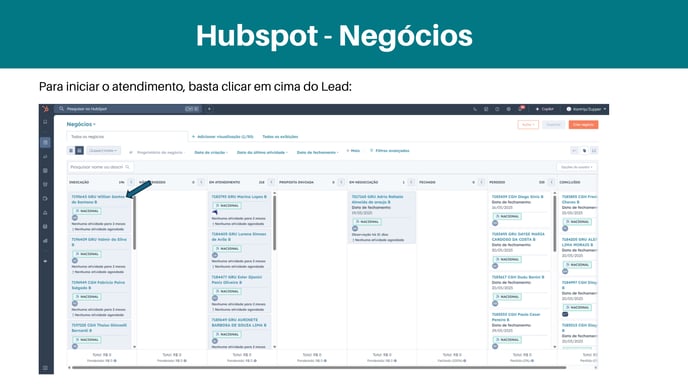Open the Adria Rafaela deal in Em Negociação
The height and width of the screenshot is (387, 688).
point(378,199)
